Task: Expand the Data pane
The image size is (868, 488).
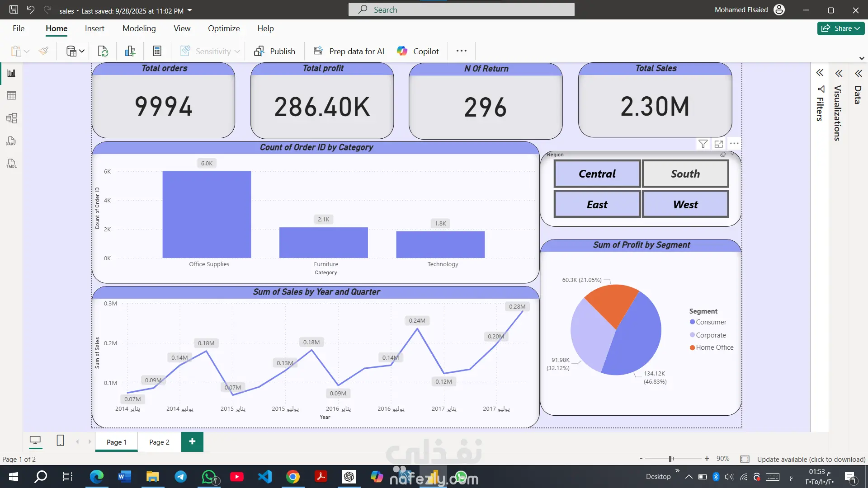Action: (858, 73)
